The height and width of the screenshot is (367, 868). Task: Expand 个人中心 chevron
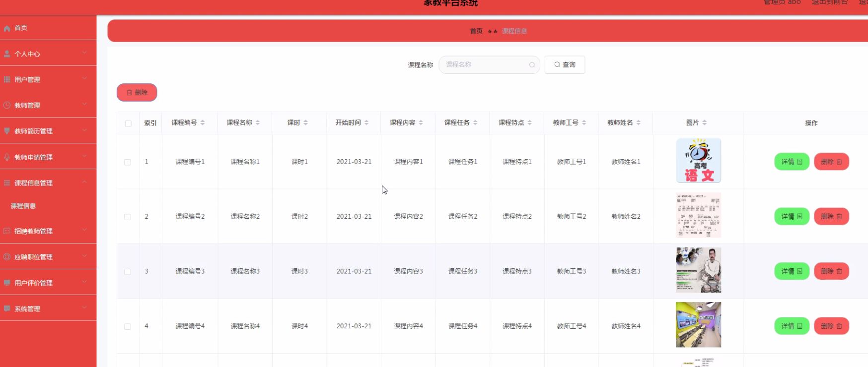[84, 53]
